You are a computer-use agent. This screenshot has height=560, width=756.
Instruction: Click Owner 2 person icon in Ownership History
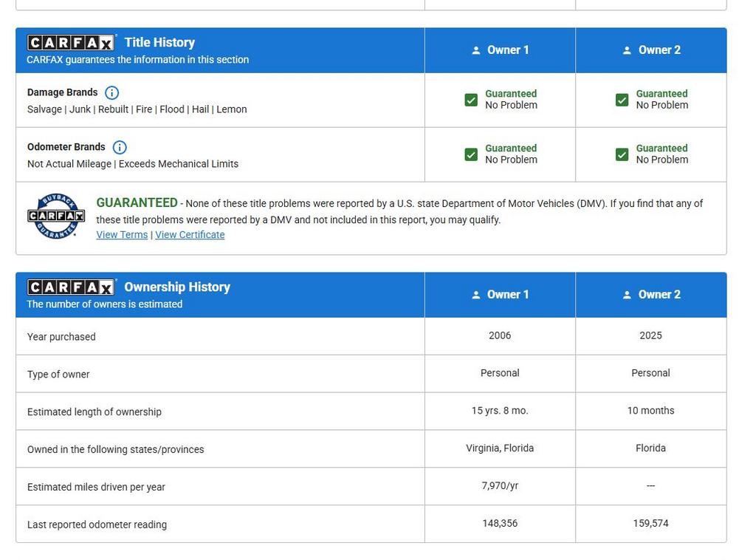(x=627, y=295)
